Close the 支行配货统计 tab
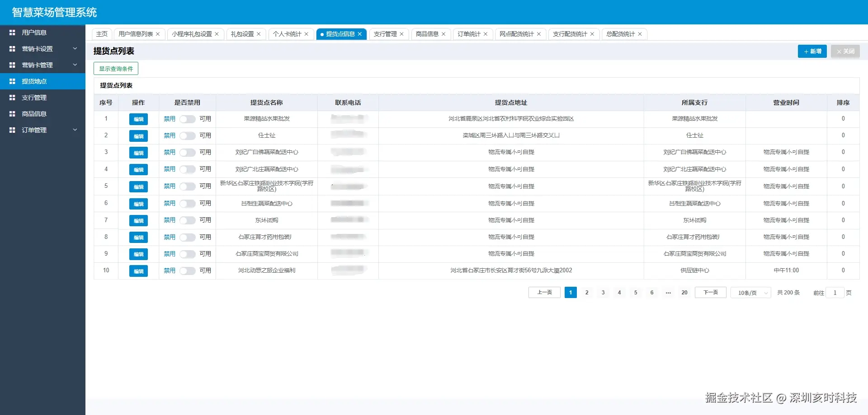 [x=592, y=34]
